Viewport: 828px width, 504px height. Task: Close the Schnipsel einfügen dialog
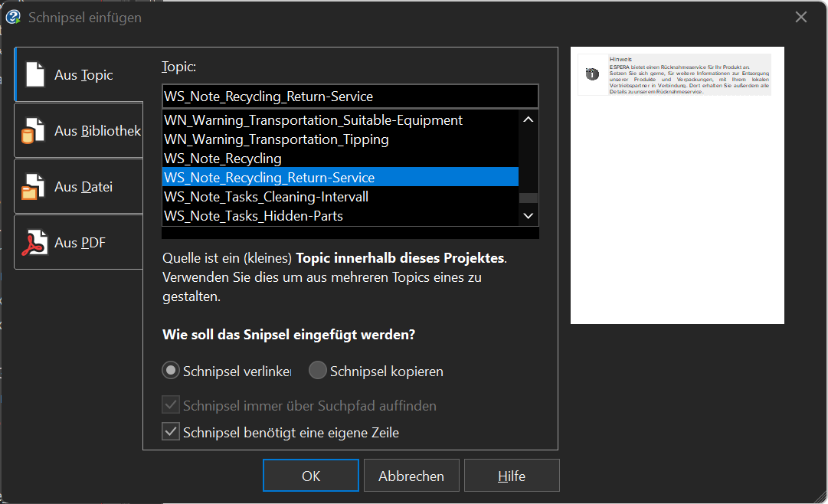pyautogui.click(x=800, y=17)
